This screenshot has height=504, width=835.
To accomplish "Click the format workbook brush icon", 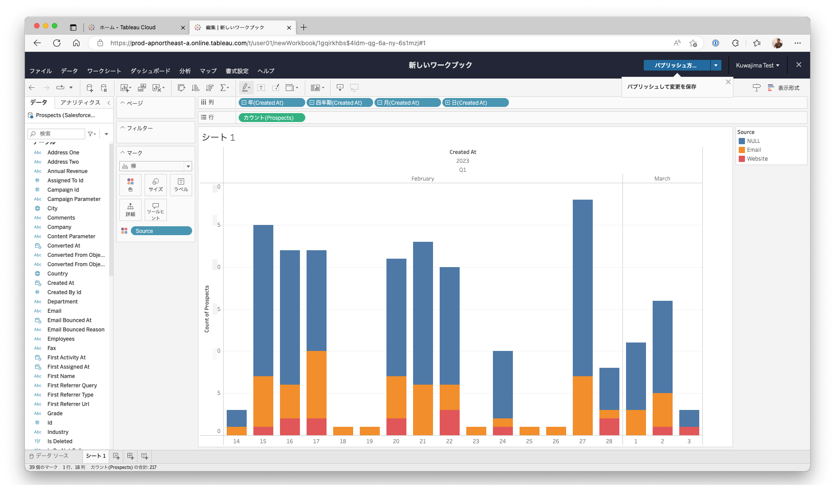I will [x=276, y=88].
